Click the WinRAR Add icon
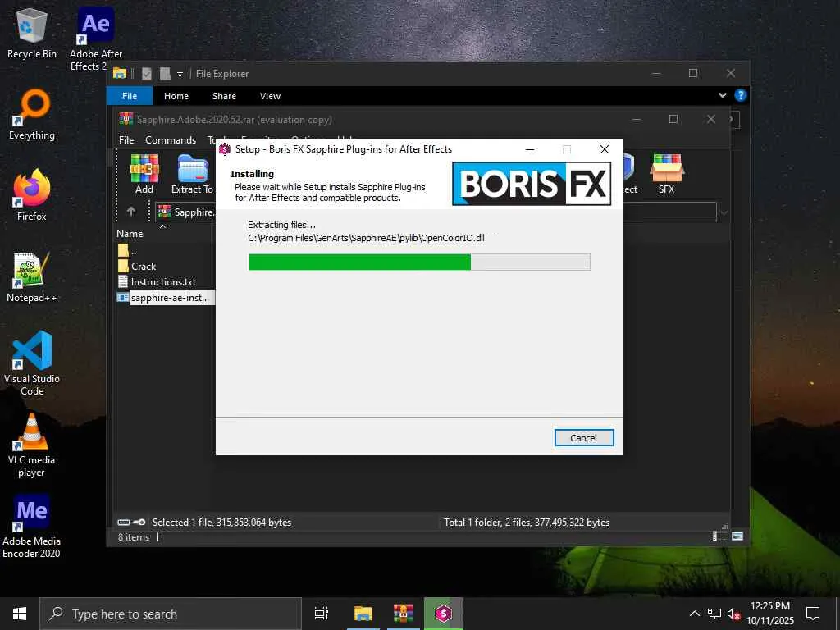840x630 pixels. pyautogui.click(x=144, y=174)
